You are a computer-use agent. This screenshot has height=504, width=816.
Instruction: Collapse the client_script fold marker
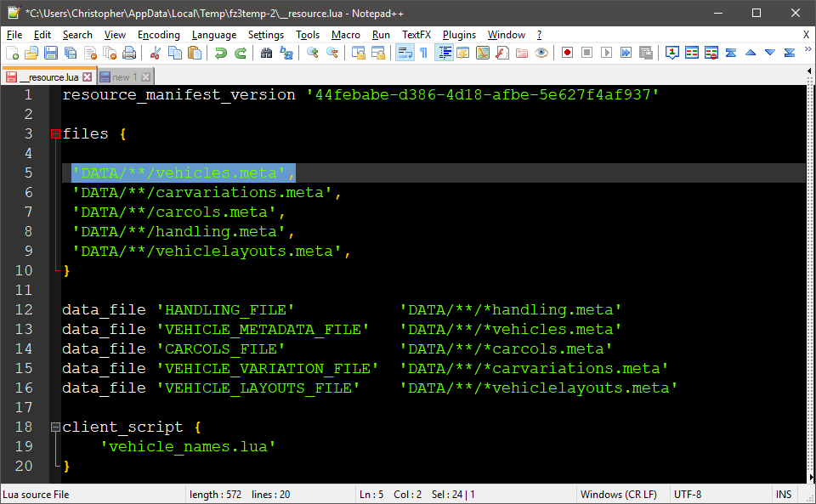tap(56, 427)
